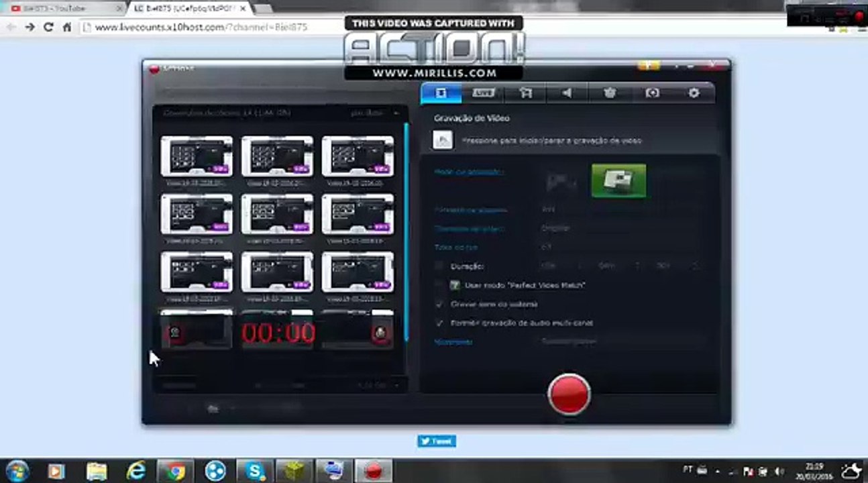This screenshot has height=483, width=868.
Task: Open the frame rate dropdown
Action: (x=620, y=247)
